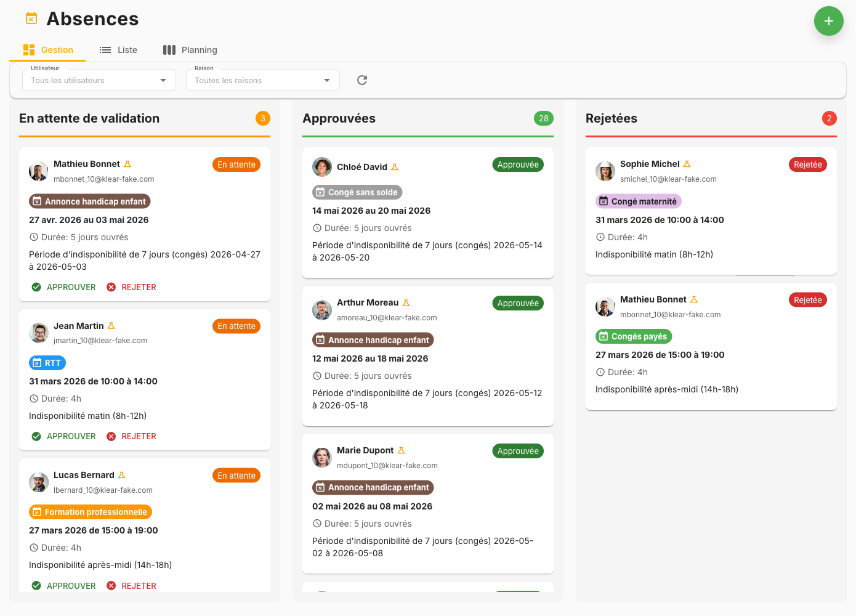Click the absences calendar icon in page title
The image size is (856, 616).
click(31, 18)
